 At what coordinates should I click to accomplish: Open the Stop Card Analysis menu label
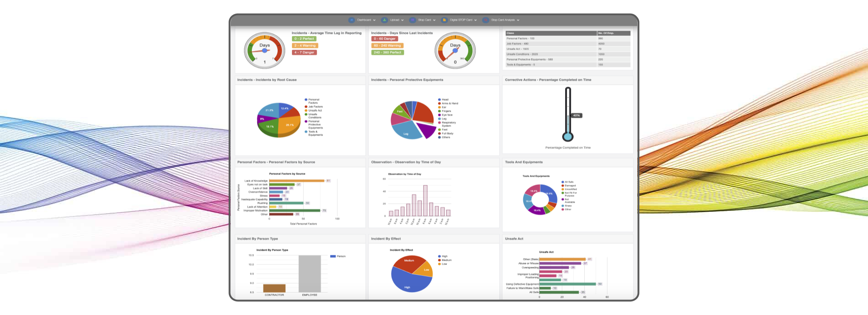503,20
